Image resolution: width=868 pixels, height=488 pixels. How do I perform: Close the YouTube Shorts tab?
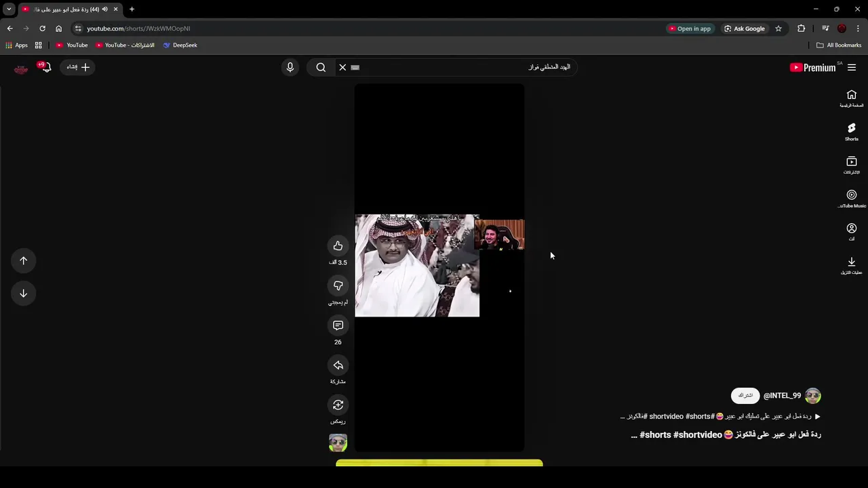point(115,9)
